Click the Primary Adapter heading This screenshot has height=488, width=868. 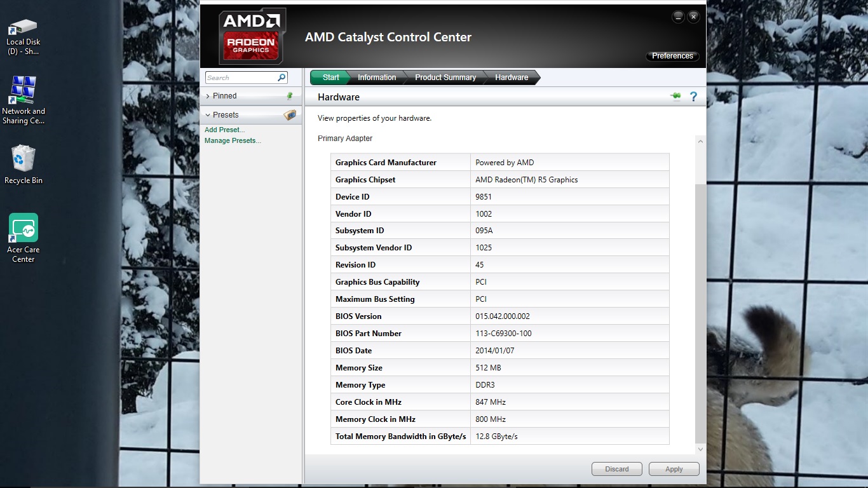click(345, 139)
